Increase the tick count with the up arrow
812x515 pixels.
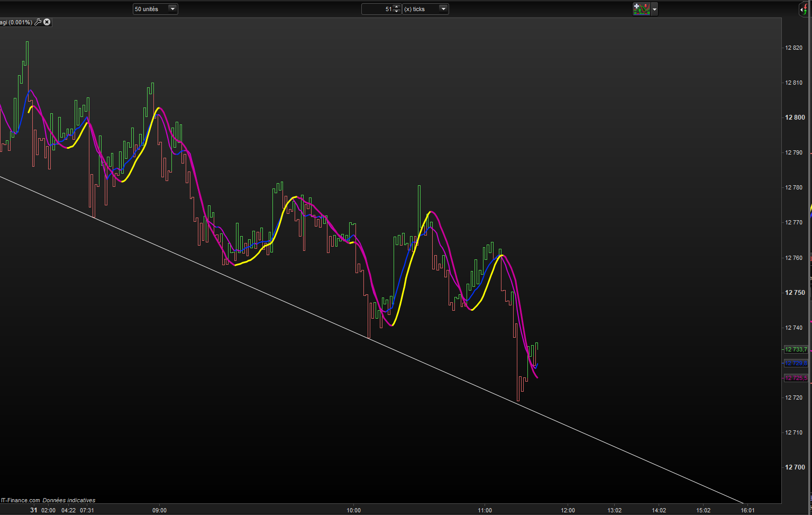point(397,6)
